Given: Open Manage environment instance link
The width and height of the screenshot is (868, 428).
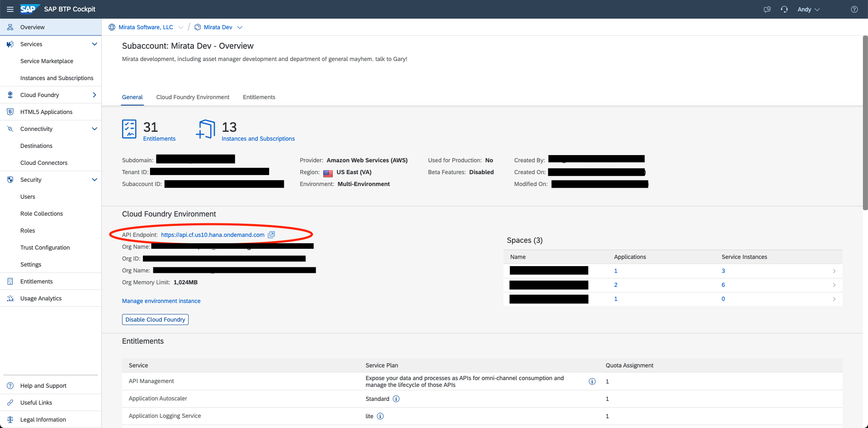Looking at the screenshot, I should pos(161,301).
